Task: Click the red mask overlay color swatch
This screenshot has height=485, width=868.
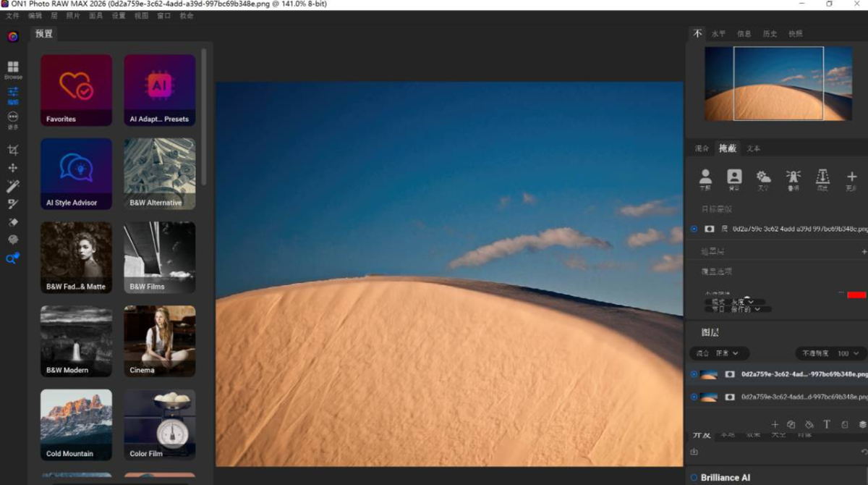Action: tap(856, 295)
